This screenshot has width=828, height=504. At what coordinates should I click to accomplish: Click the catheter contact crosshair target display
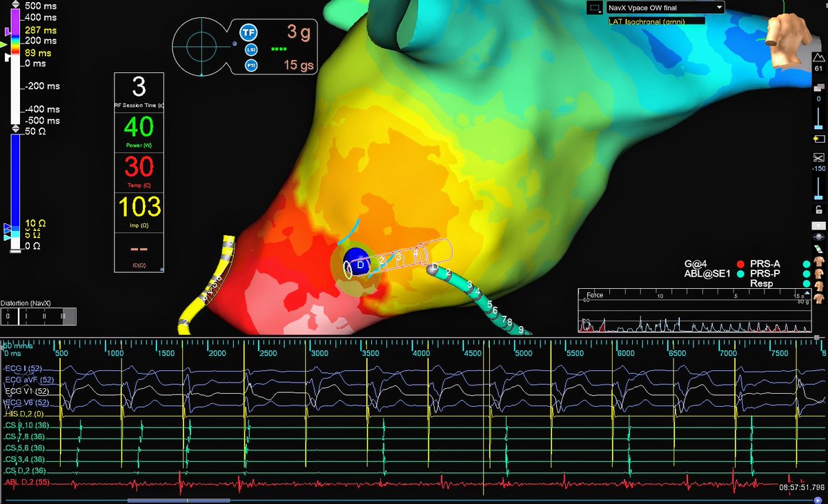202,47
